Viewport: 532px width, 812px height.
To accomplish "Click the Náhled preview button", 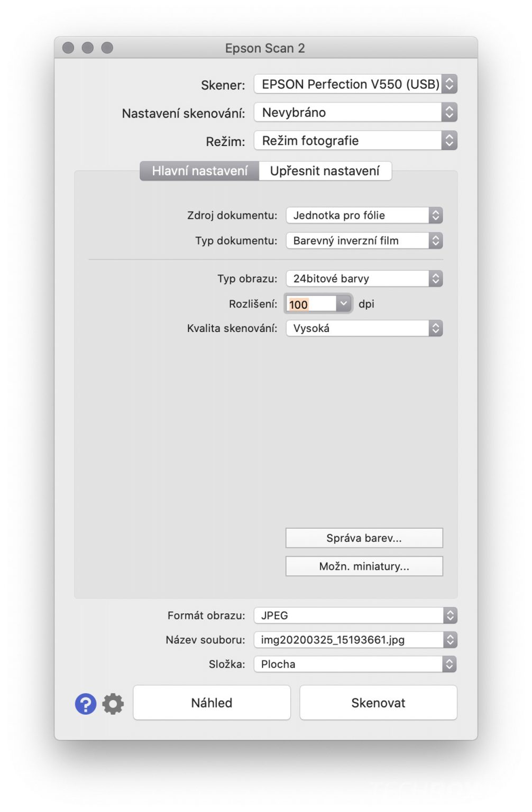I will 212,703.
